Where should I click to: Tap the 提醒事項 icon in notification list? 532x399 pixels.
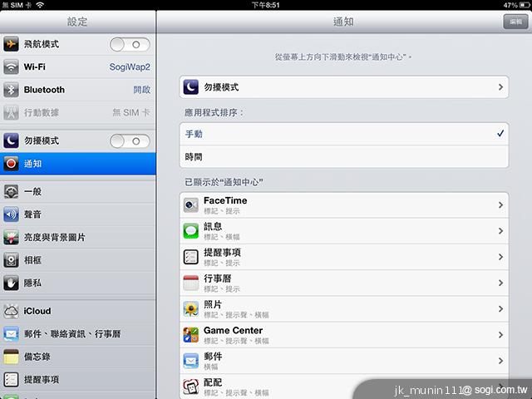(x=191, y=257)
